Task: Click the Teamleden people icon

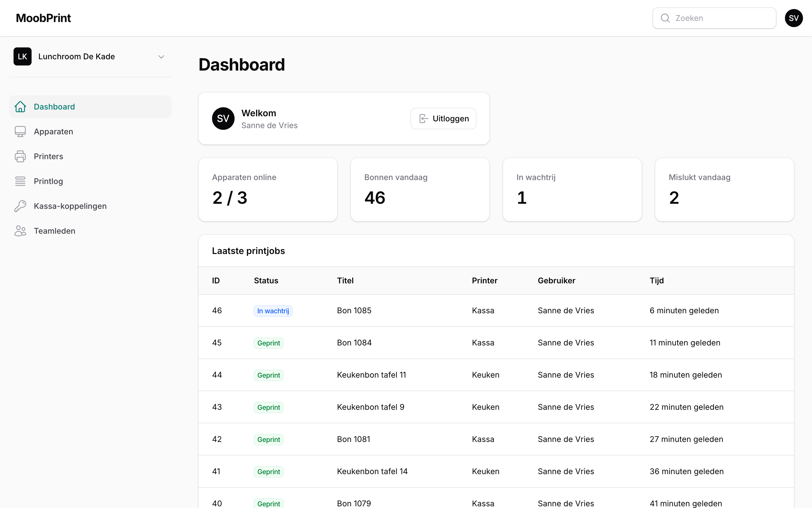Action: pyautogui.click(x=20, y=231)
